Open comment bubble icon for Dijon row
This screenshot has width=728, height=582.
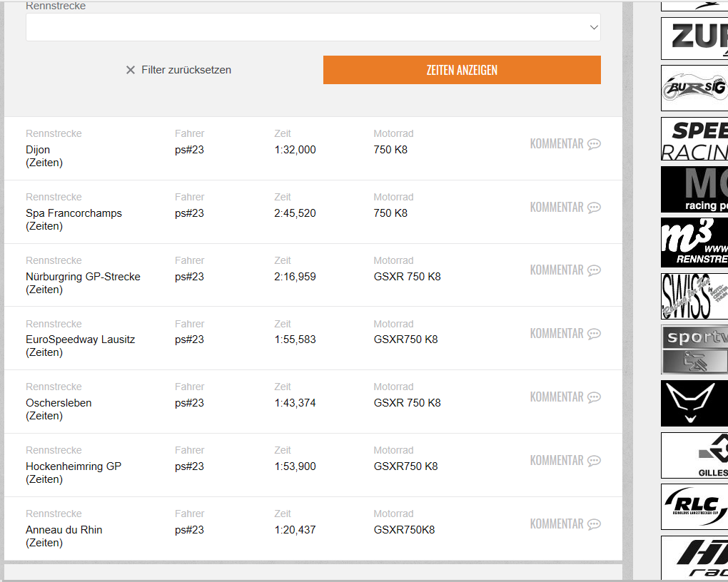(x=594, y=144)
